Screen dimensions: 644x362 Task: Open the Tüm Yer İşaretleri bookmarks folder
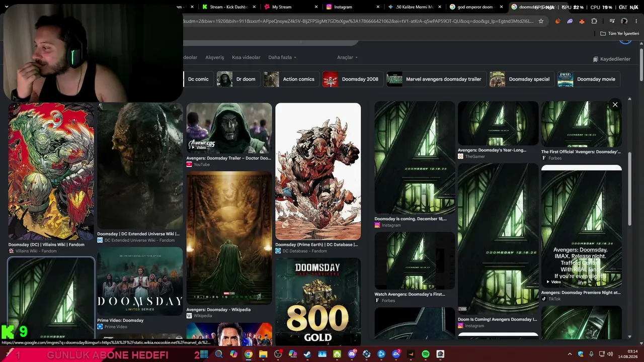pyautogui.click(x=620, y=33)
